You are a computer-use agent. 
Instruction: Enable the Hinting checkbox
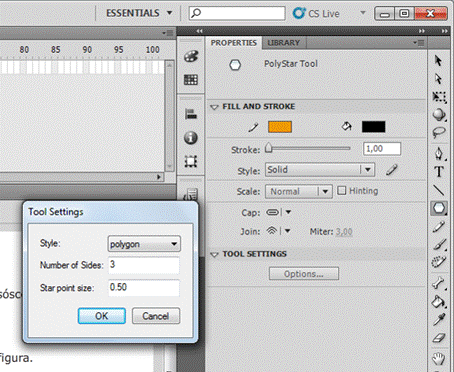pyautogui.click(x=342, y=191)
